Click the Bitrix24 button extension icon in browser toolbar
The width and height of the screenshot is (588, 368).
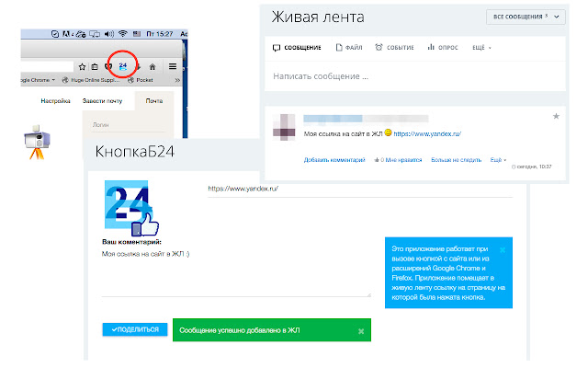(122, 67)
